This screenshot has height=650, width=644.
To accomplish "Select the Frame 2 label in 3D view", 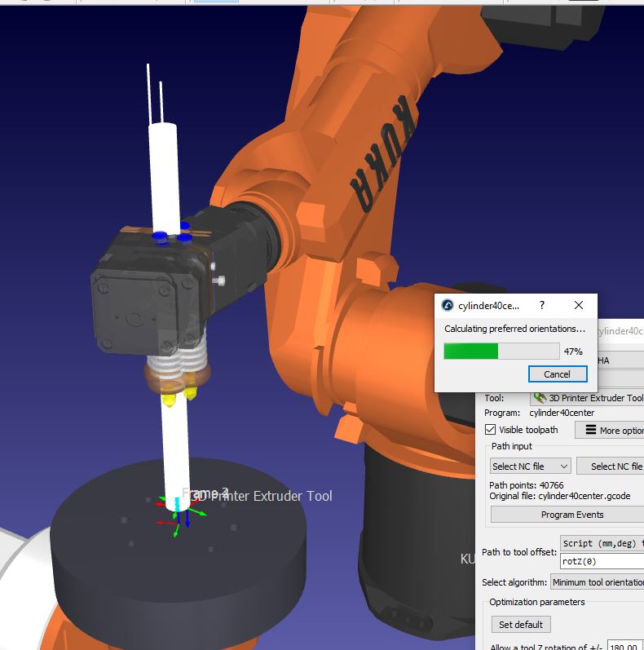I will pos(205,493).
